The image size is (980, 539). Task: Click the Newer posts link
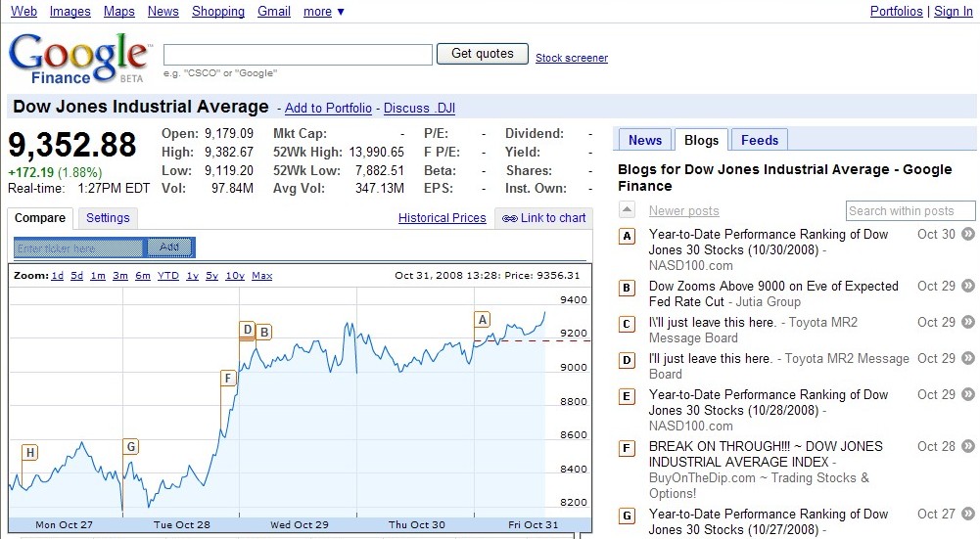[683, 211]
